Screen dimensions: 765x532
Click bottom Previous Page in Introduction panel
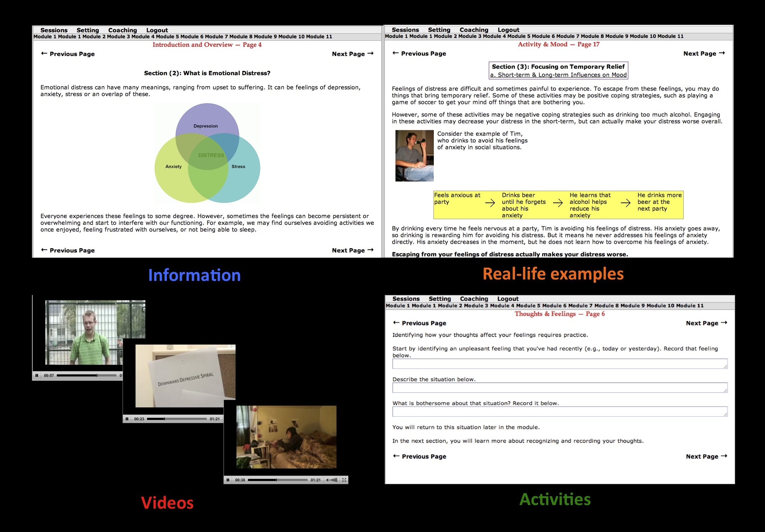pos(68,250)
